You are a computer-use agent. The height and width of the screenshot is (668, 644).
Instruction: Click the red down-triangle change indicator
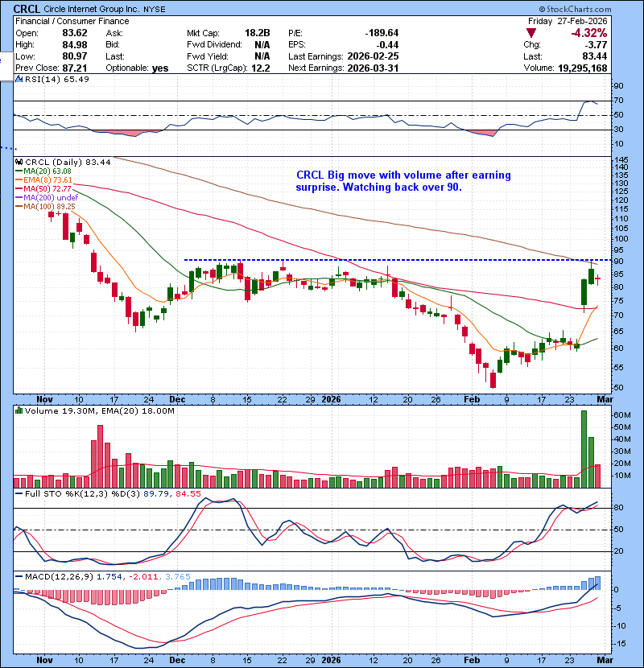[530, 33]
